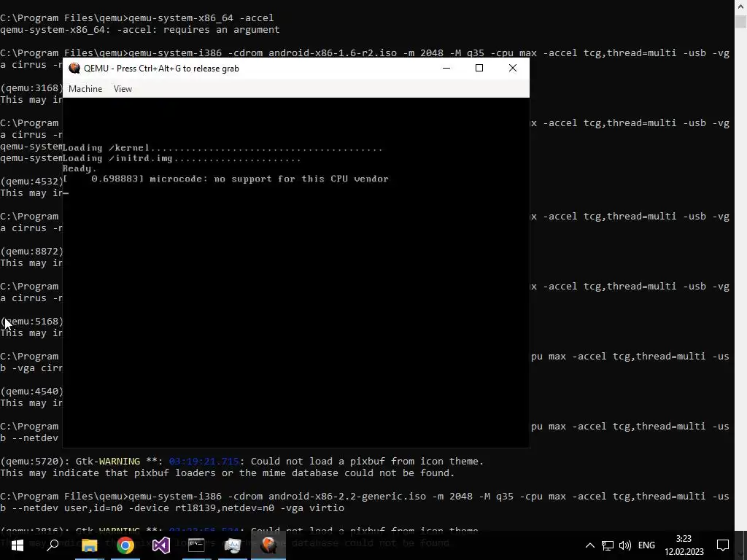Click the 'microcode: no support for this CPU vendor' line
Screen dimensions: 747x560
(226, 179)
